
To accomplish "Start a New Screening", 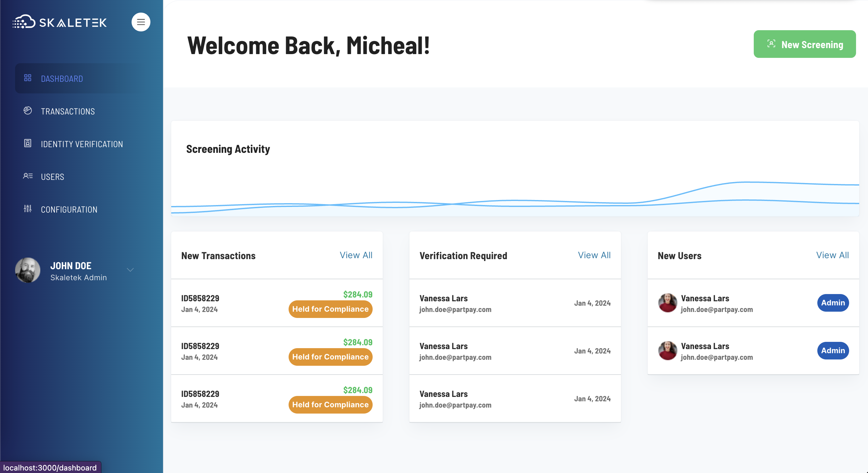I will coord(804,44).
